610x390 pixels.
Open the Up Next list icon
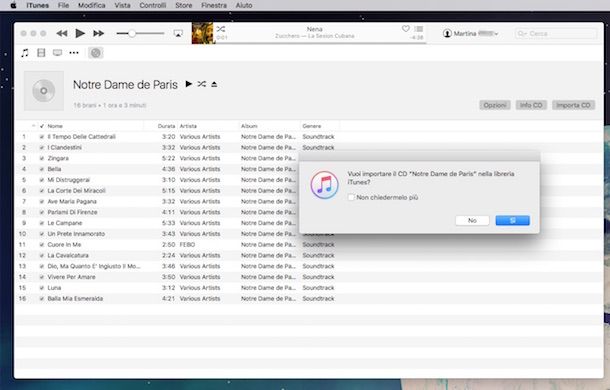[x=419, y=29]
